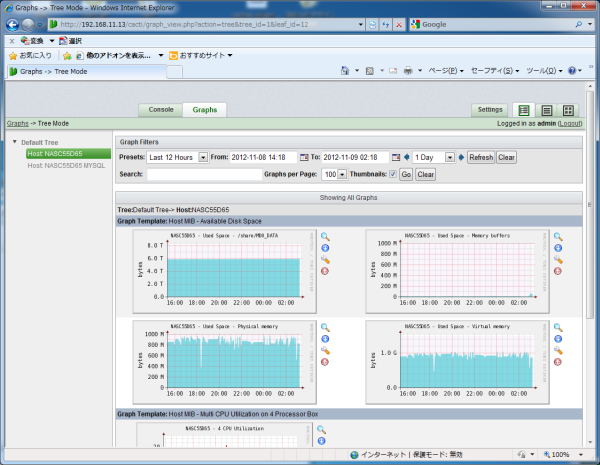Click the Search input field
This screenshot has width=600, height=465.
203,174
